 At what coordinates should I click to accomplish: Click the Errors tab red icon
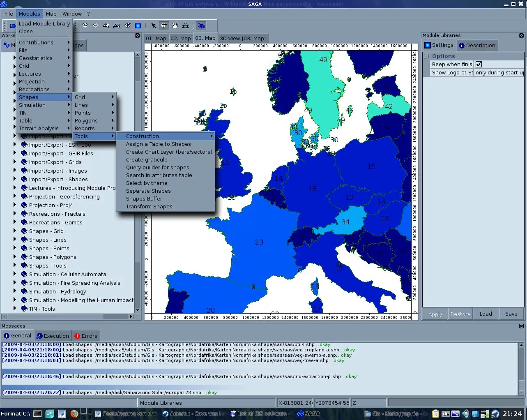coord(77,336)
